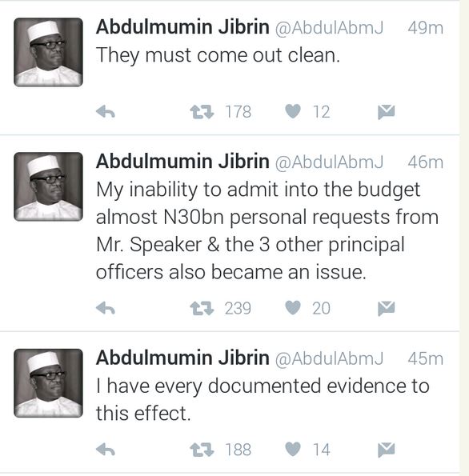Retweet the tweet with 188 retweets

point(202,450)
